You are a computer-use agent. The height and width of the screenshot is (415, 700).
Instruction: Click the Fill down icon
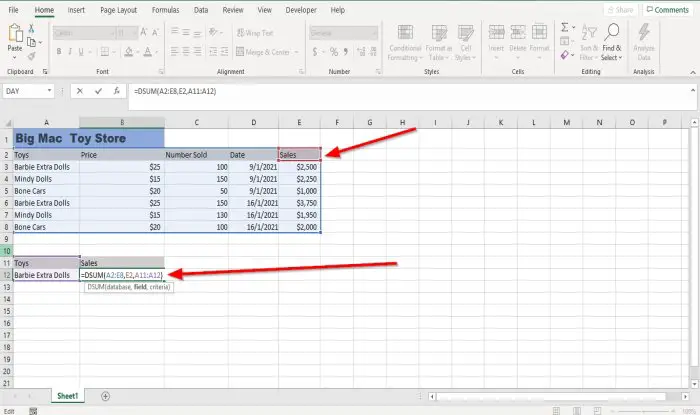click(564, 42)
